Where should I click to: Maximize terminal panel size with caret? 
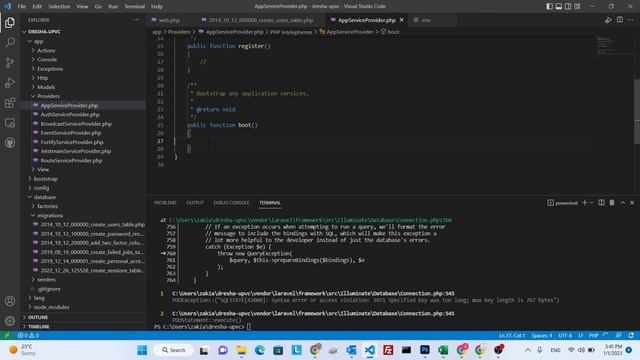click(623, 202)
